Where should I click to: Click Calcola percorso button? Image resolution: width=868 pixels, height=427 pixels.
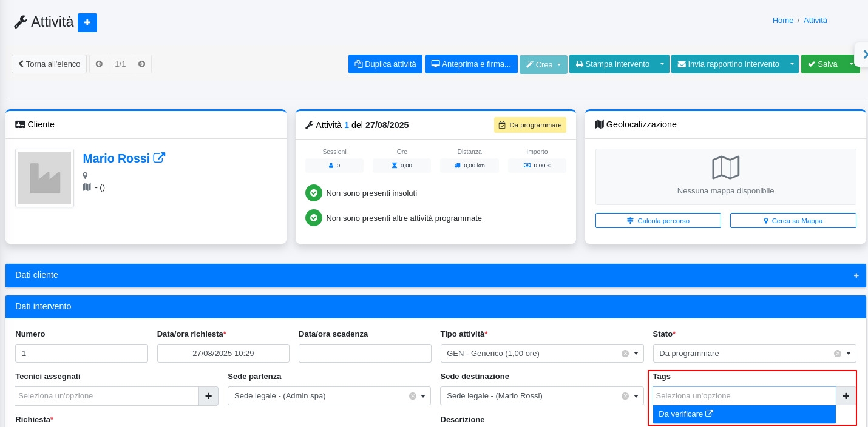coord(658,221)
